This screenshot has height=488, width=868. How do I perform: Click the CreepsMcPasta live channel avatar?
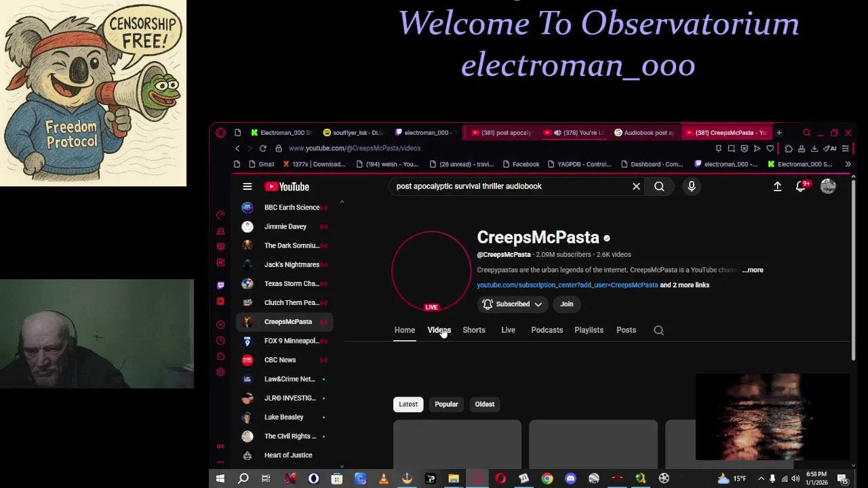coord(431,270)
